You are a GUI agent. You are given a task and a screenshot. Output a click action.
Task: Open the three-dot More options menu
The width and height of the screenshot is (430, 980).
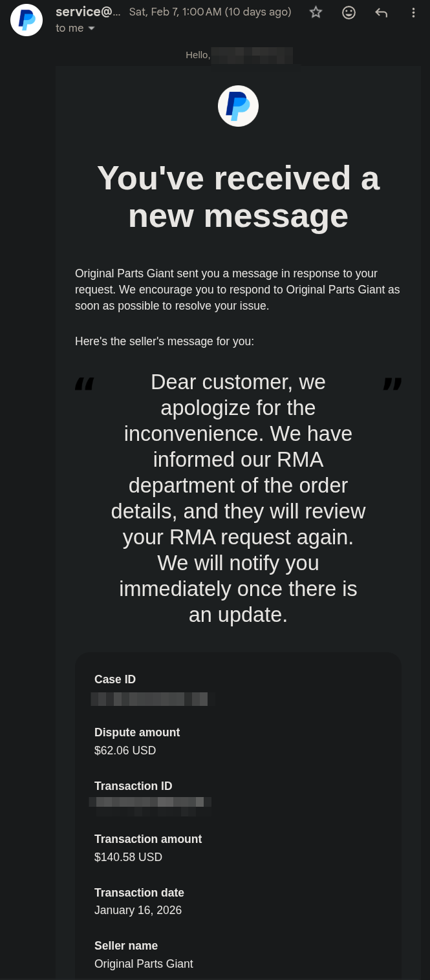(413, 12)
